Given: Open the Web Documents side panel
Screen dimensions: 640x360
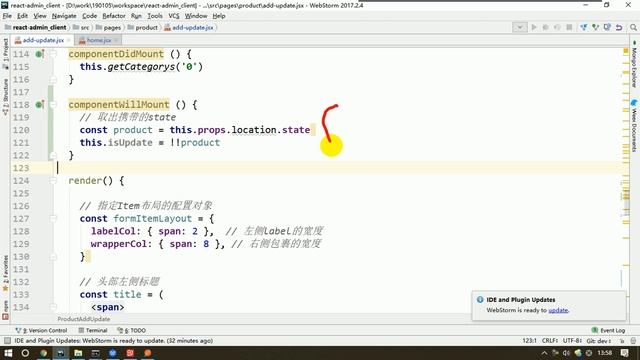Looking at the screenshot, I should 634,126.
